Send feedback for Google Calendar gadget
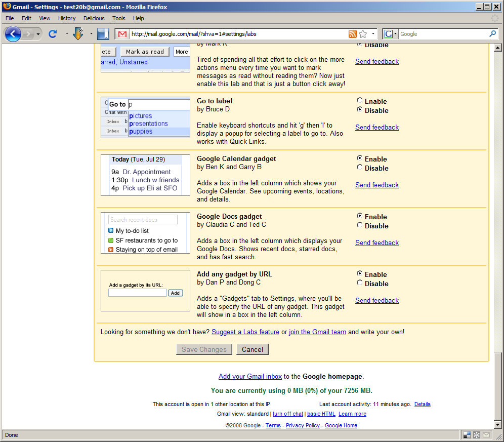 pos(376,185)
